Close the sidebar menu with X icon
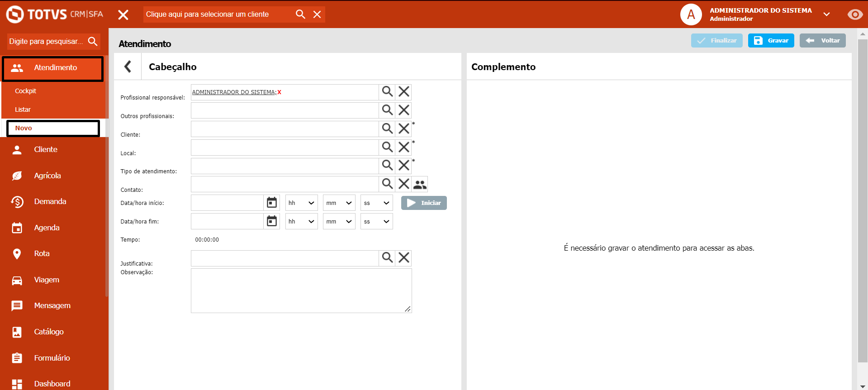868x390 pixels. click(123, 15)
